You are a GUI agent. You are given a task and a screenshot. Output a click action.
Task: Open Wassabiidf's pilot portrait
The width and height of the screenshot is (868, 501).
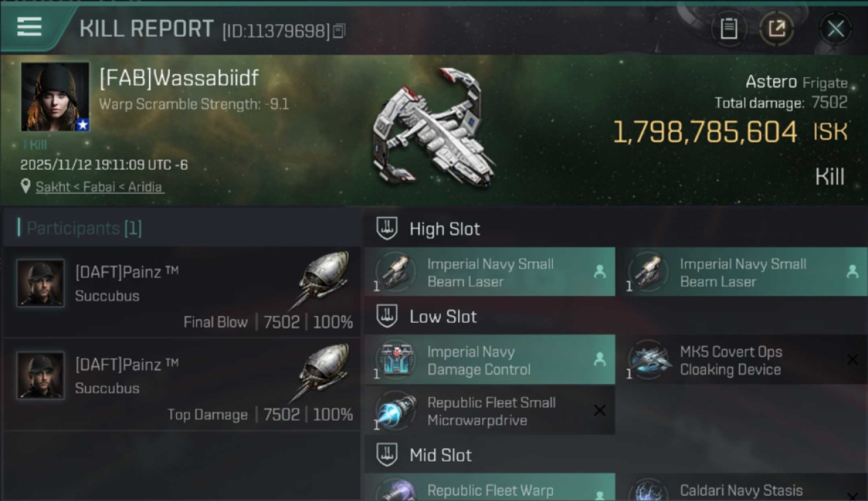tap(55, 97)
